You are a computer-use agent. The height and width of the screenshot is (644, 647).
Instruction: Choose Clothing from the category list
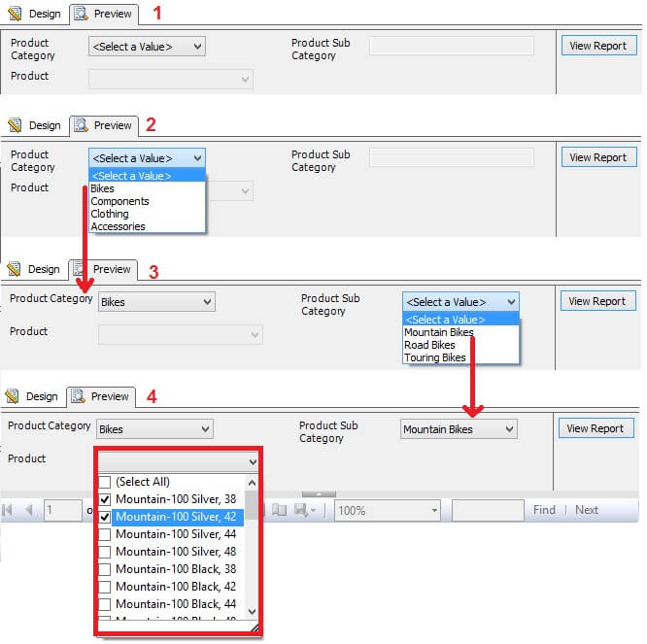tap(147, 214)
